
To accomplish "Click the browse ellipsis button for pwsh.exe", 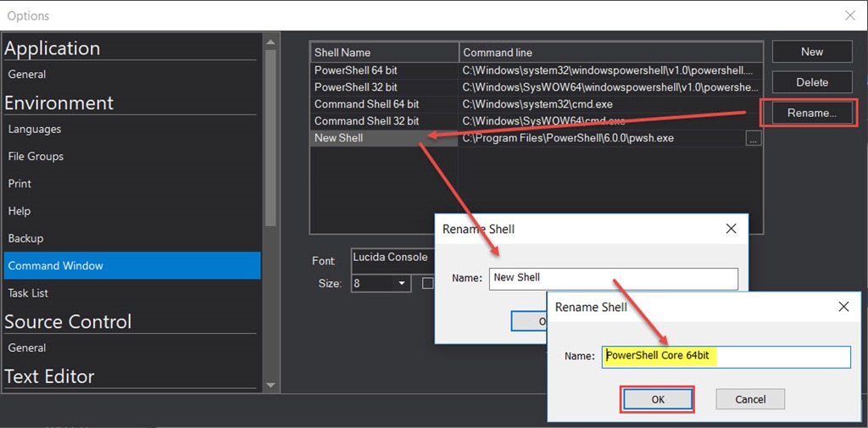I will 753,138.
